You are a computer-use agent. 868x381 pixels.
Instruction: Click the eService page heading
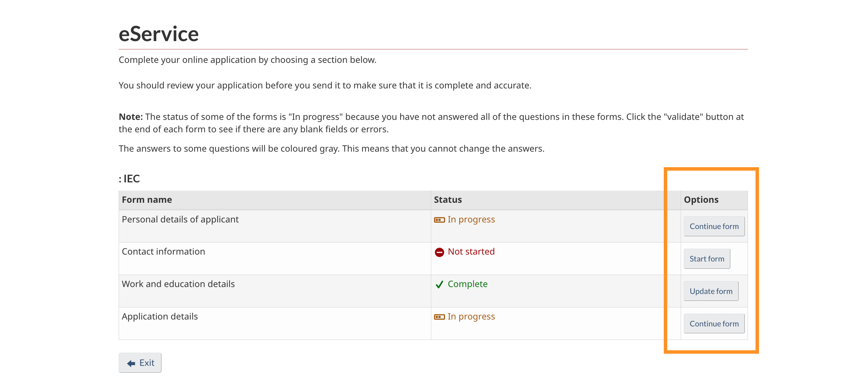(x=159, y=34)
